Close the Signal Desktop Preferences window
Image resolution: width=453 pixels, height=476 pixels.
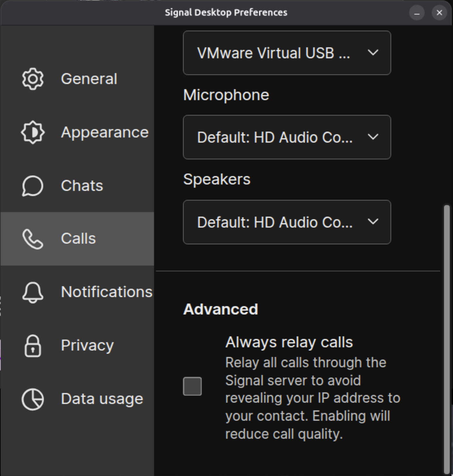pyautogui.click(x=439, y=13)
